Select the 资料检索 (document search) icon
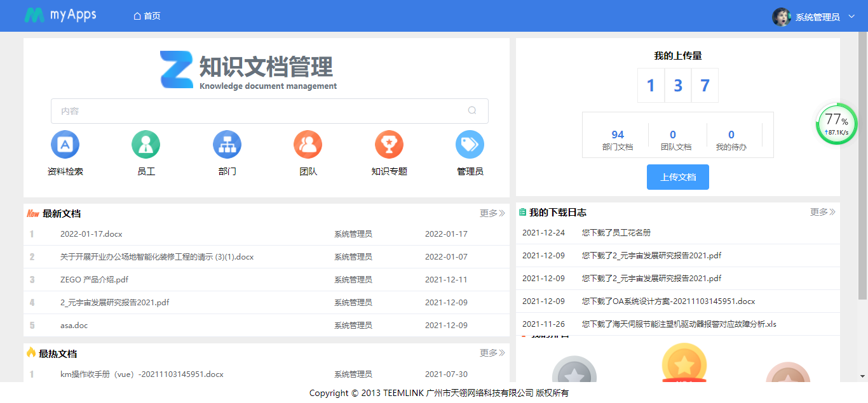Image resolution: width=868 pixels, height=403 pixels. click(65, 144)
